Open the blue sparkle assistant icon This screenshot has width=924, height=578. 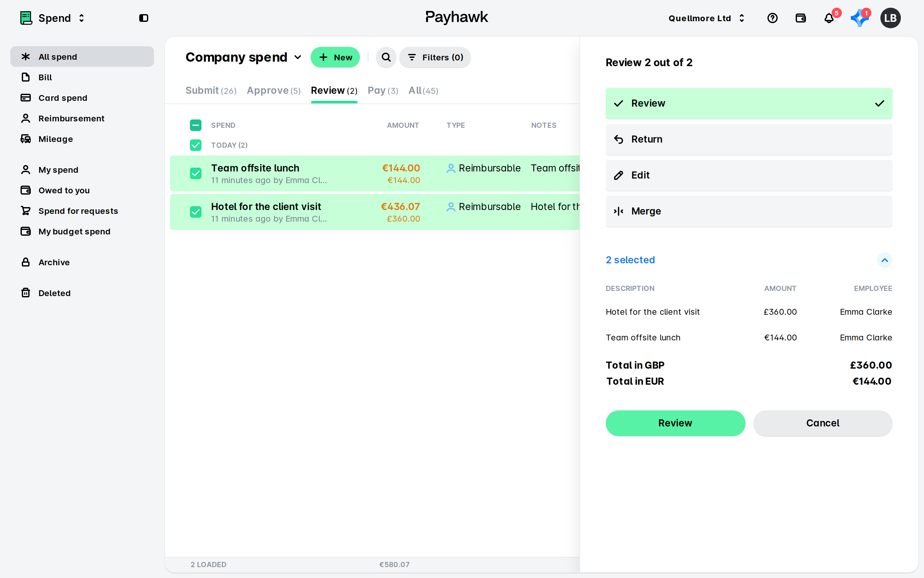[859, 18]
